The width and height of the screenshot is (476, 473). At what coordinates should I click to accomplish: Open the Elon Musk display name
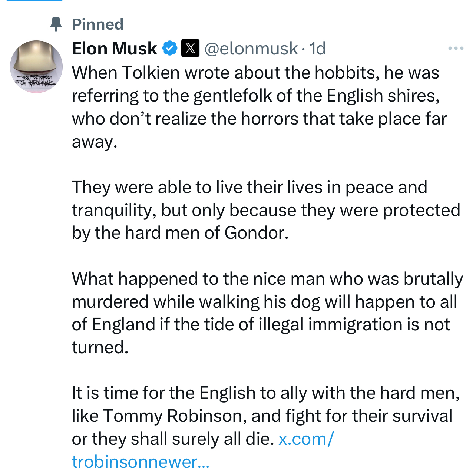115,48
